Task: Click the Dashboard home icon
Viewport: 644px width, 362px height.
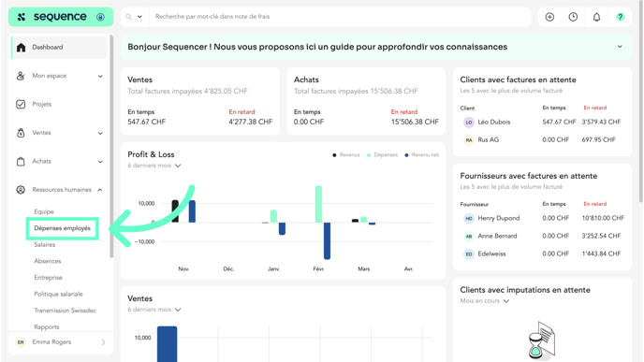Action: click(21, 47)
